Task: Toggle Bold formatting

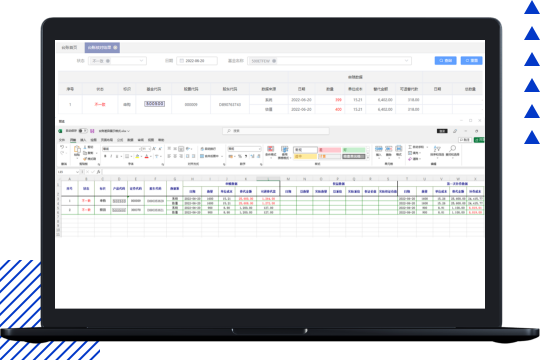Action: pos(105,156)
